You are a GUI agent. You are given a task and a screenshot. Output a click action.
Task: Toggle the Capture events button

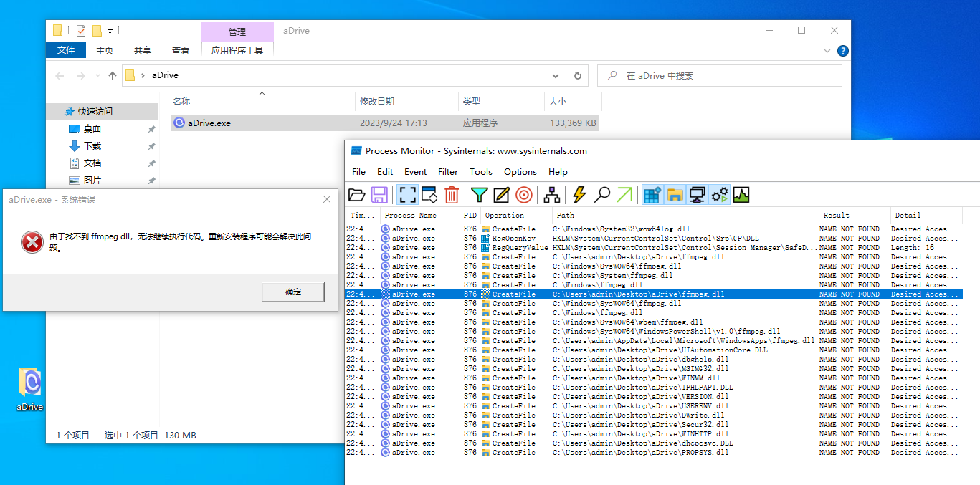pos(407,194)
